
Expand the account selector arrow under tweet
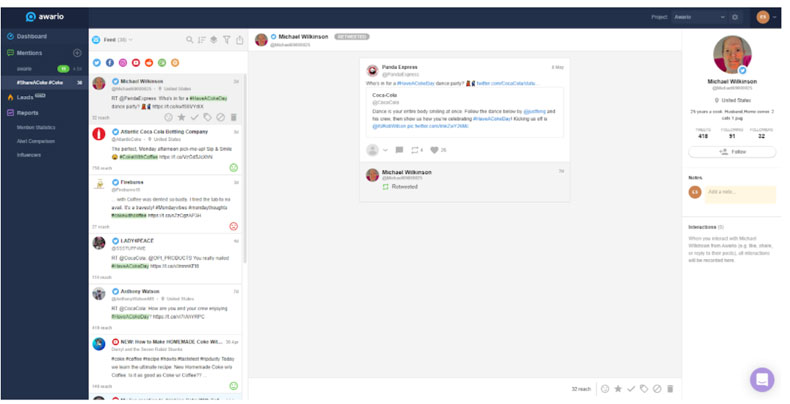tap(385, 150)
